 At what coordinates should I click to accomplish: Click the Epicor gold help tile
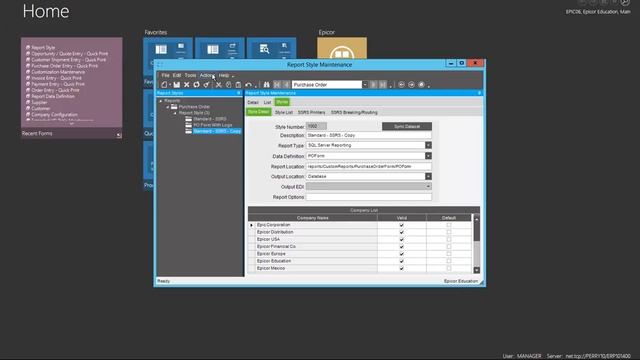342,48
